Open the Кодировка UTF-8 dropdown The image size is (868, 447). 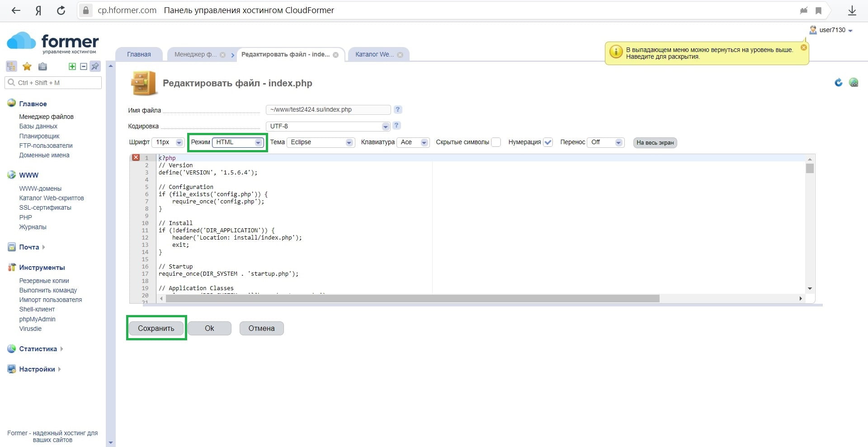pos(327,126)
